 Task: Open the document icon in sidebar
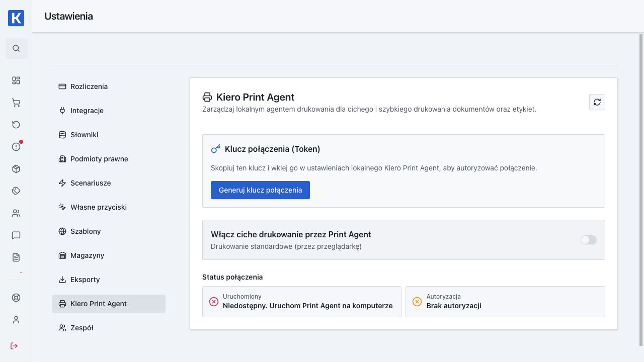point(16,257)
